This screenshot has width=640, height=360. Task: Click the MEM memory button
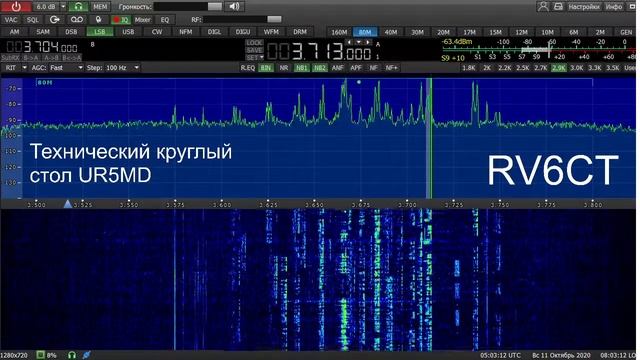[x=100, y=7]
